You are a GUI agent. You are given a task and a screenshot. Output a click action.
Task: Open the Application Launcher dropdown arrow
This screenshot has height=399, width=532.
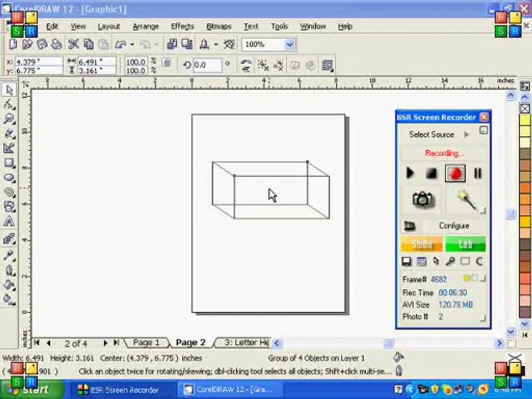pyautogui.click(x=216, y=44)
